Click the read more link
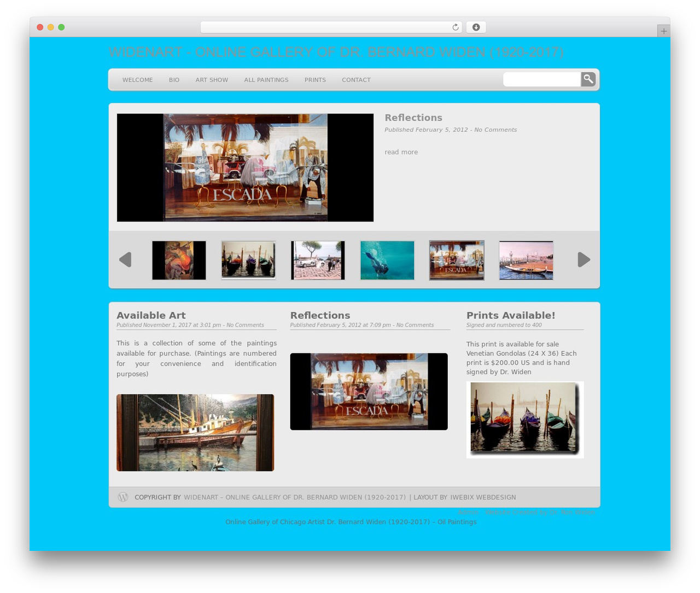The image size is (700, 593). click(401, 152)
